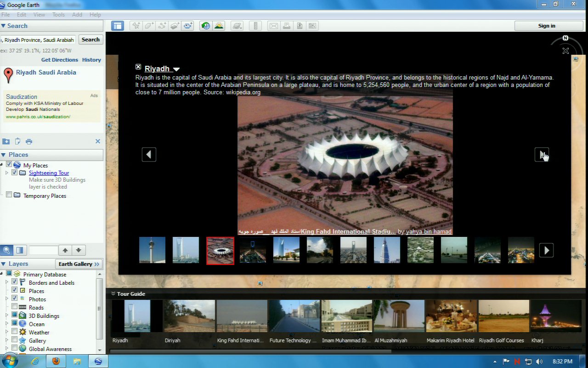Open the Riyadh title dropdown arrow

point(176,69)
